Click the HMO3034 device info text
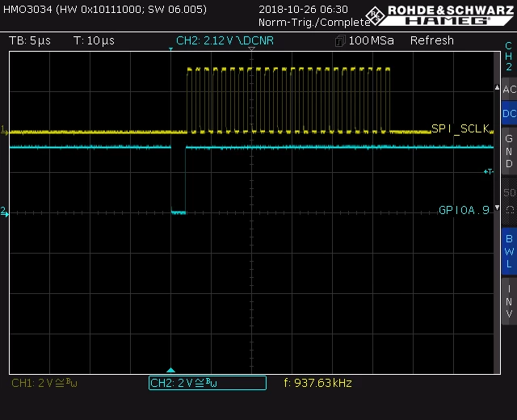Screen dimensions: 517x420 pyautogui.click(x=105, y=9)
